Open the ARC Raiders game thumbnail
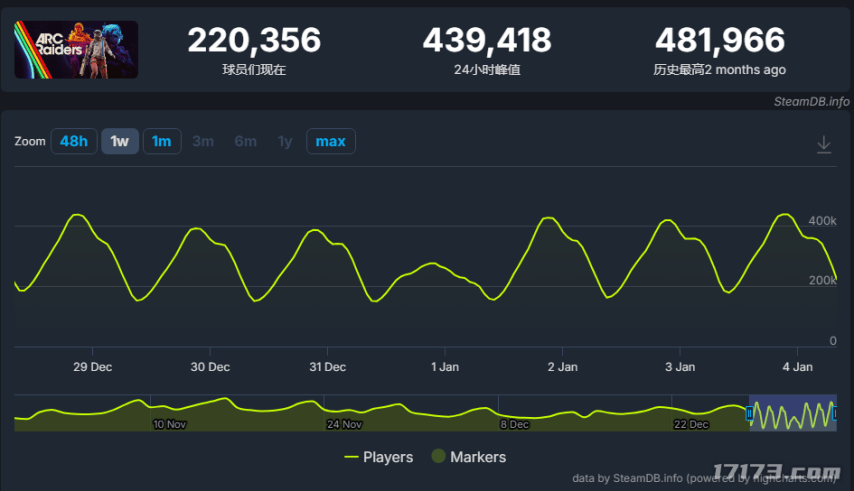This screenshot has width=854, height=491. click(76, 50)
